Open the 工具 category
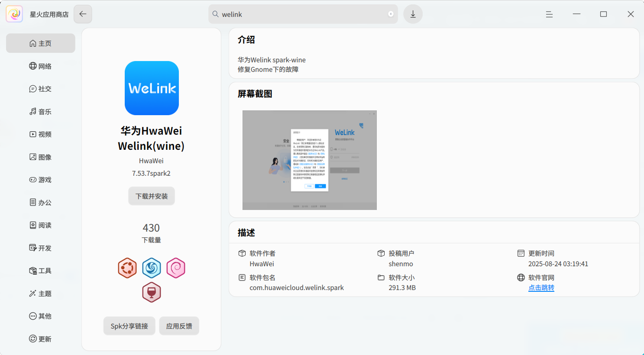644x355 pixels. coord(41,271)
